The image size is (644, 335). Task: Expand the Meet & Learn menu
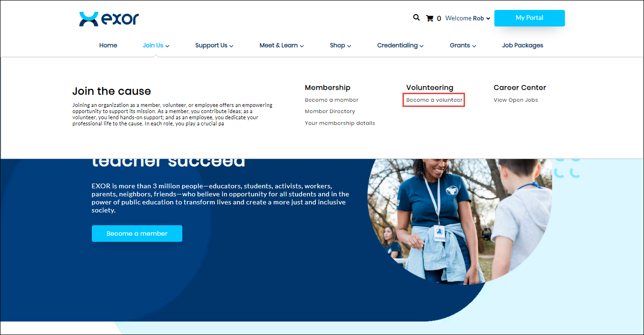click(281, 45)
